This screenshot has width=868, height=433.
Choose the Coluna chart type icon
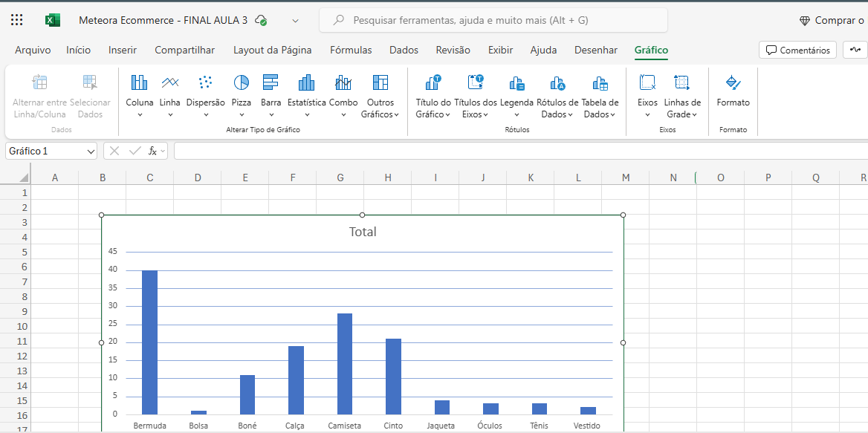[x=140, y=82]
